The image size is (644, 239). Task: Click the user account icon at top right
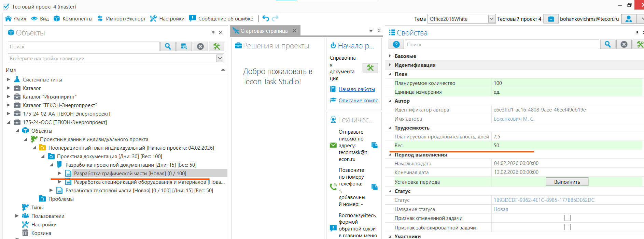click(629, 19)
